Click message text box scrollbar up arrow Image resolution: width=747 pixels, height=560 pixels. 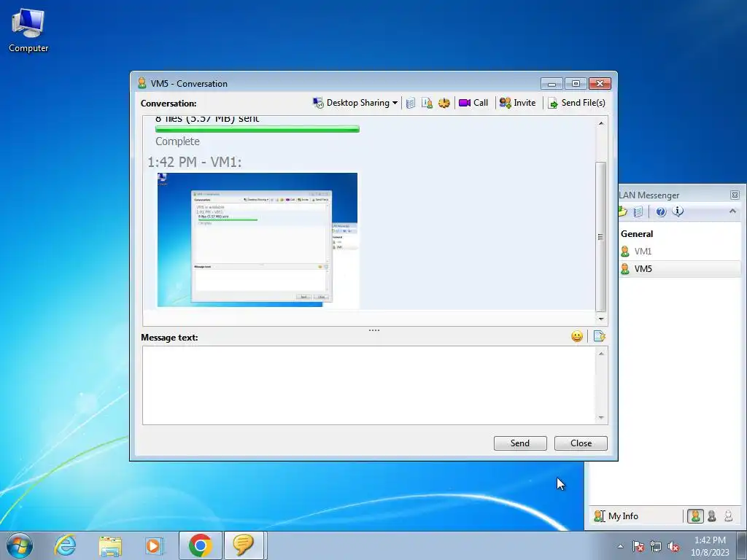click(601, 354)
